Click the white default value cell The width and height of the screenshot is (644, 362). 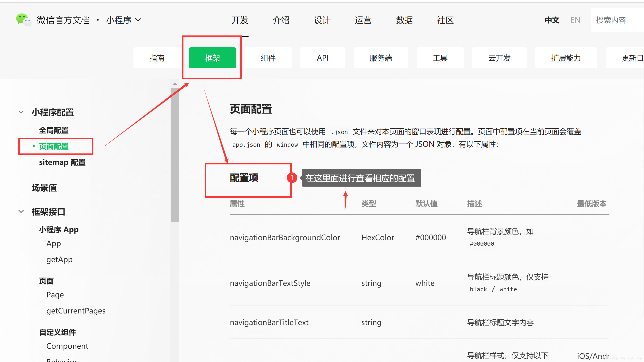click(425, 283)
